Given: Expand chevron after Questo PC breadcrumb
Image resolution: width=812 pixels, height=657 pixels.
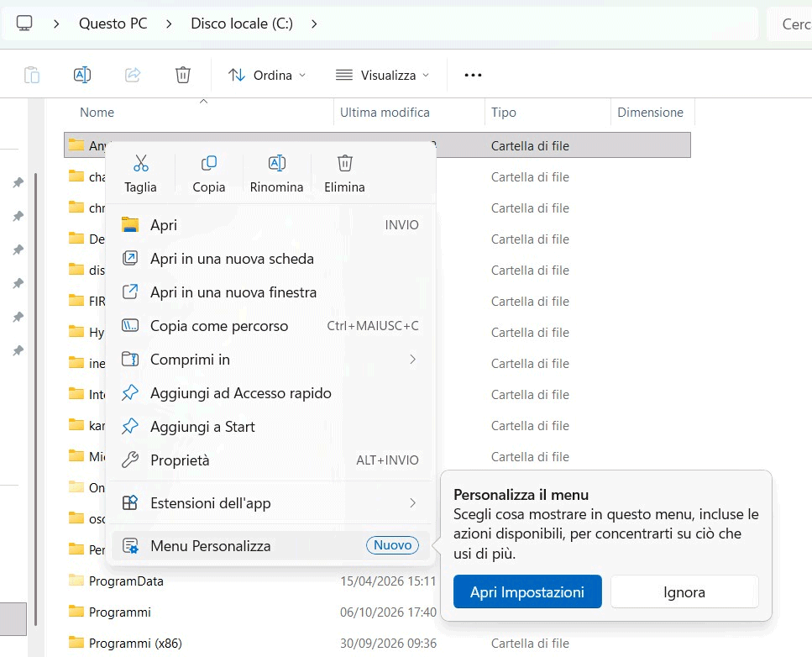Looking at the screenshot, I should click(169, 24).
